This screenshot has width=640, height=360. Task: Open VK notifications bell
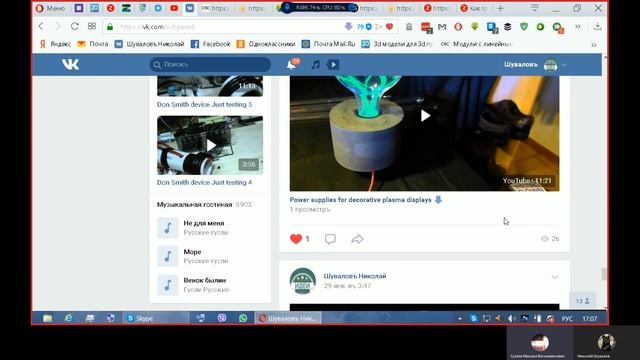pyautogui.click(x=292, y=64)
